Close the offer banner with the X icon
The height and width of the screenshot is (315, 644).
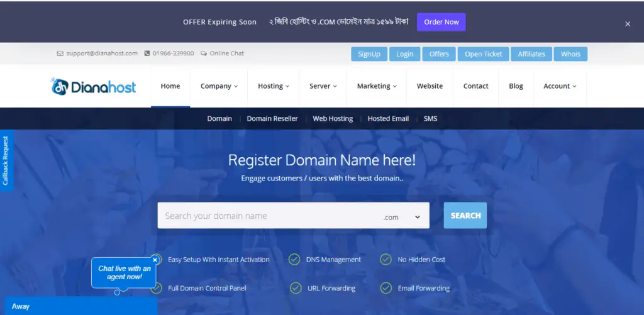(x=627, y=24)
